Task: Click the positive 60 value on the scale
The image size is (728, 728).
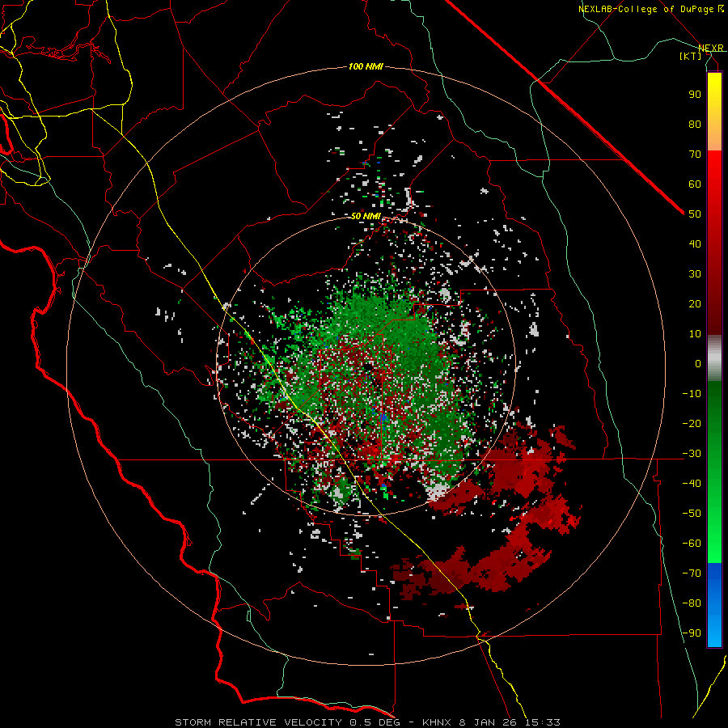Action: click(695, 184)
